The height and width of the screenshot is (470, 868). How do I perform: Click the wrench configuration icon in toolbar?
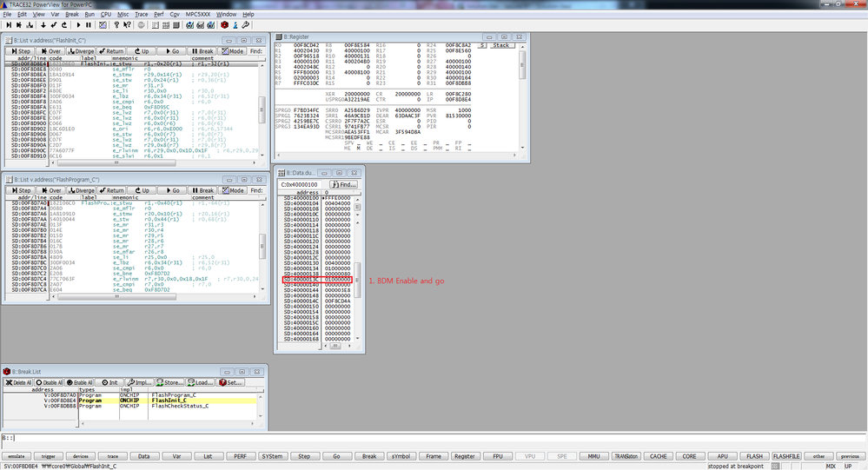tap(245, 25)
